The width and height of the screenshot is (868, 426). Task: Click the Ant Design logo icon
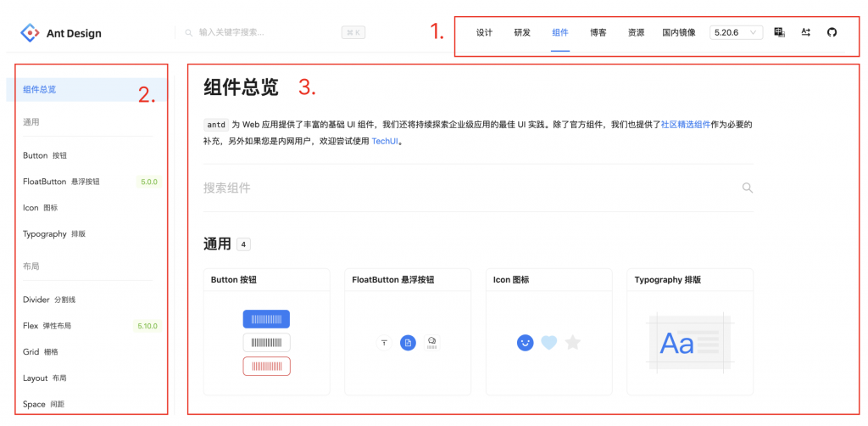29,33
